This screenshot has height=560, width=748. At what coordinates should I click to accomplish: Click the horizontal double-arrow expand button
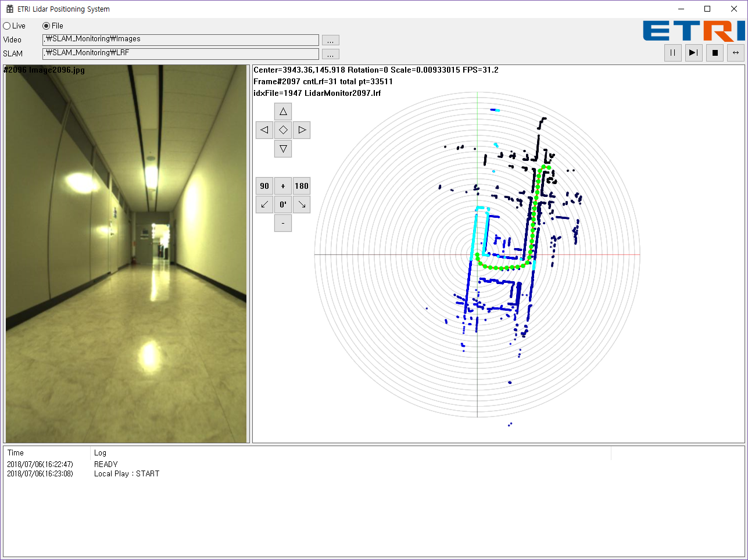[736, 52]
